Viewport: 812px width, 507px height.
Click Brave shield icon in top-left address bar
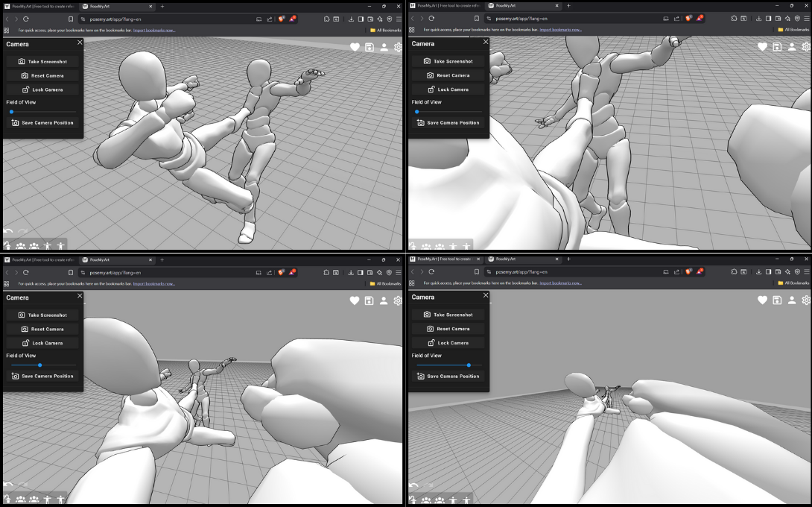282,19
